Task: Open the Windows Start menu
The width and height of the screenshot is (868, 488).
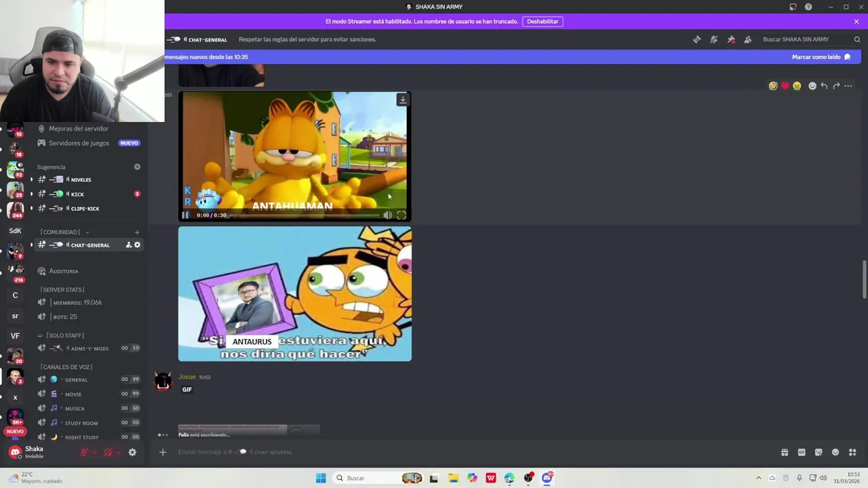Action: 321,478
